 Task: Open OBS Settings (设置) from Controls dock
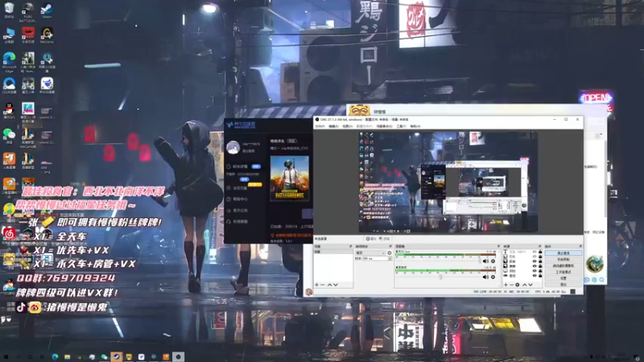(x=563, y=278)
